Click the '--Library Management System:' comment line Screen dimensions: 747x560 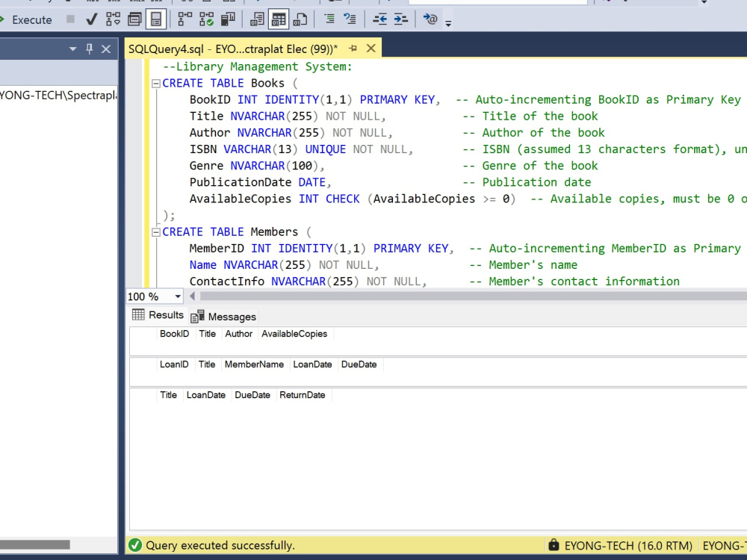pos(257,66)
